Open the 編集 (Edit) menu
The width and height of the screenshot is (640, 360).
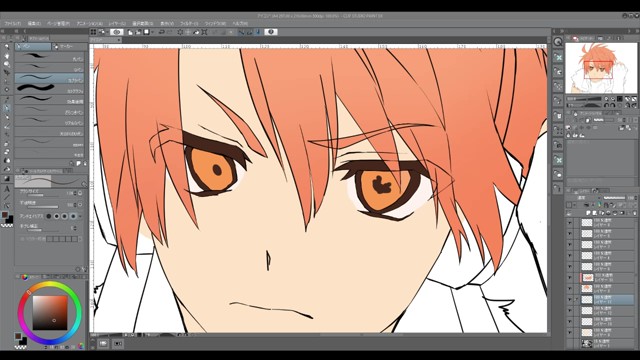pos(34,24)
